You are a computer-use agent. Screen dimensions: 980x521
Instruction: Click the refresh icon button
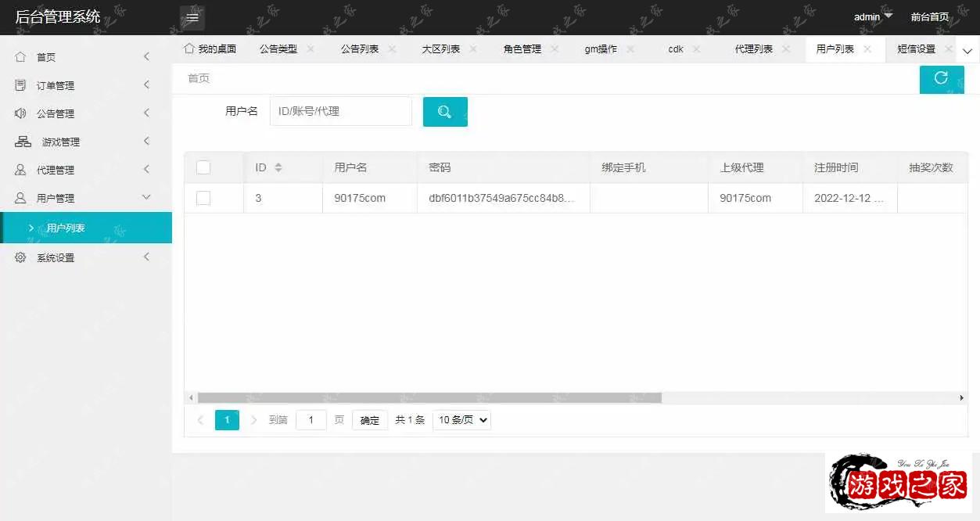coord(942,79)
